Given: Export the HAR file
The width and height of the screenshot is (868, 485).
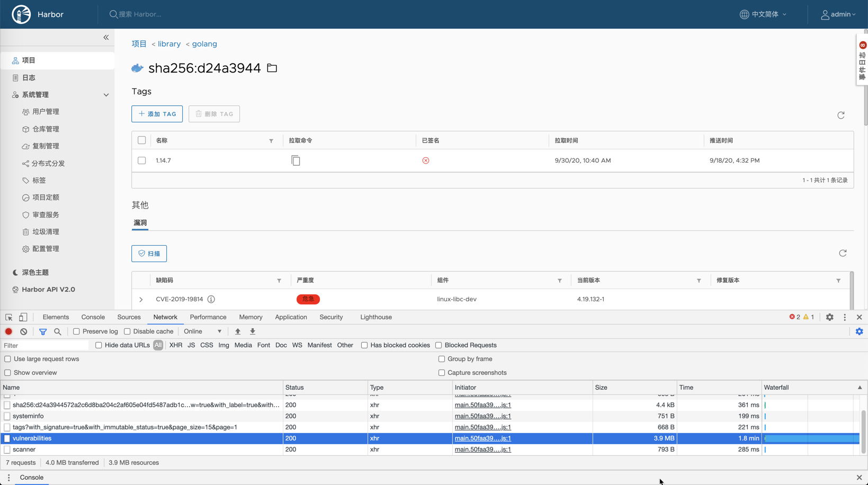Looking at the screenshot, I should click(253, 331).
